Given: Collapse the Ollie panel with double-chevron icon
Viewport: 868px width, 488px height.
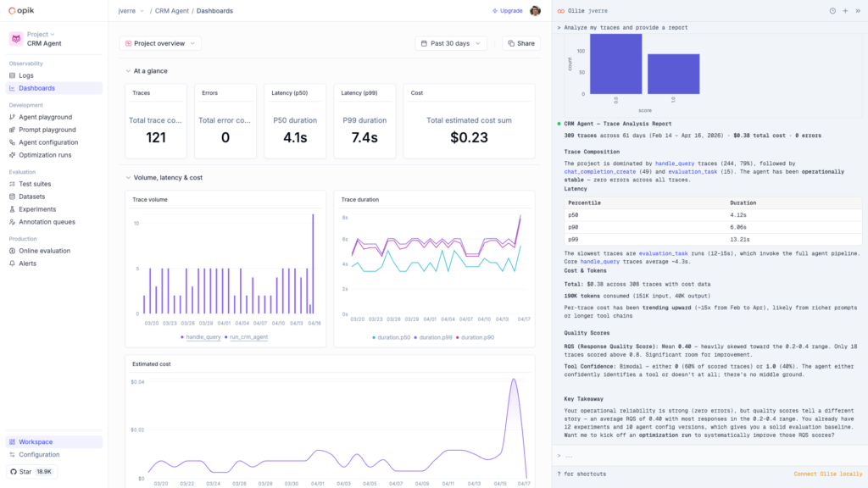Looking at the screenshot, I should tap(858, 11).
